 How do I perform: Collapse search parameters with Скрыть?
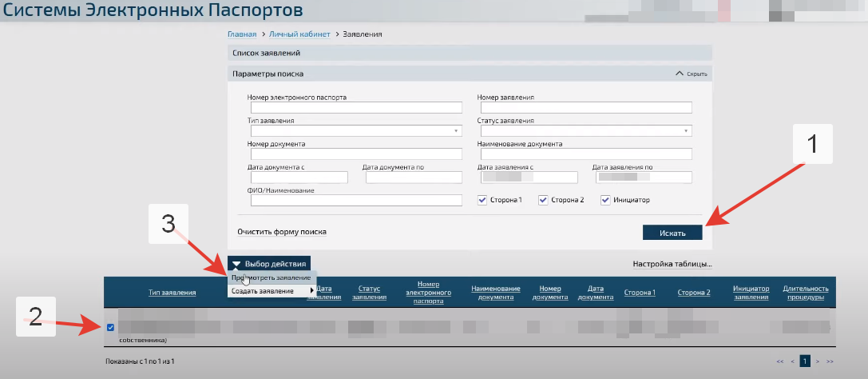tap(692, 74)
